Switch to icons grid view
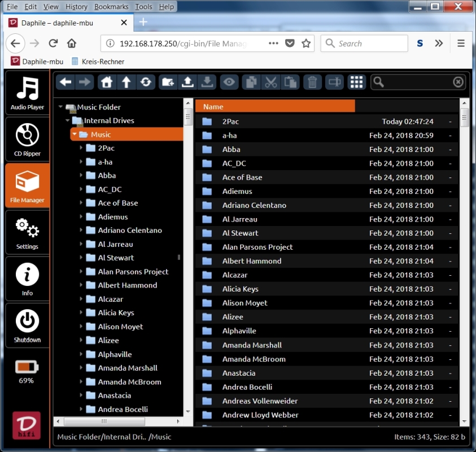Viewport: 476px width, 452px height. pos(357,82)
